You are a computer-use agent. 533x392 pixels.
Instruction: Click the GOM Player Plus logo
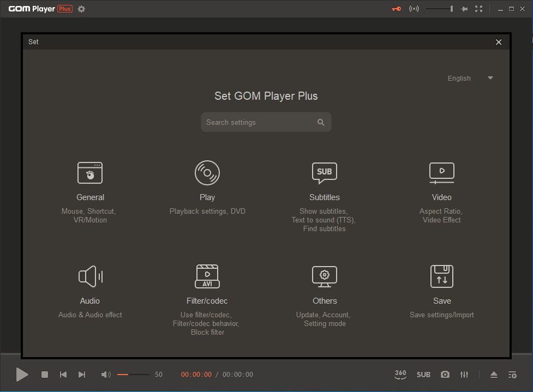[40, 9]
